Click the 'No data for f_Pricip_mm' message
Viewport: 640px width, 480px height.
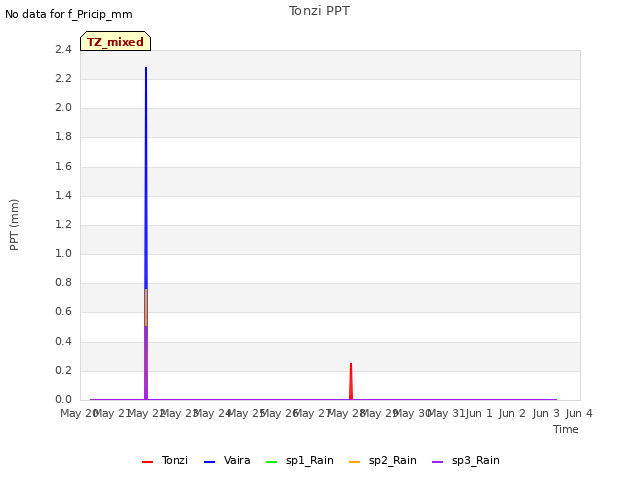point(69,15)
